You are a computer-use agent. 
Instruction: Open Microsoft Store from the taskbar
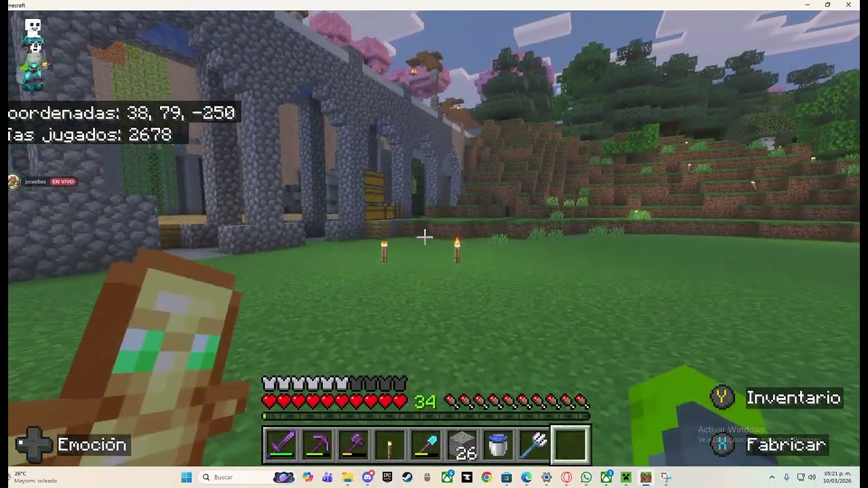click(x=507, y=477)
